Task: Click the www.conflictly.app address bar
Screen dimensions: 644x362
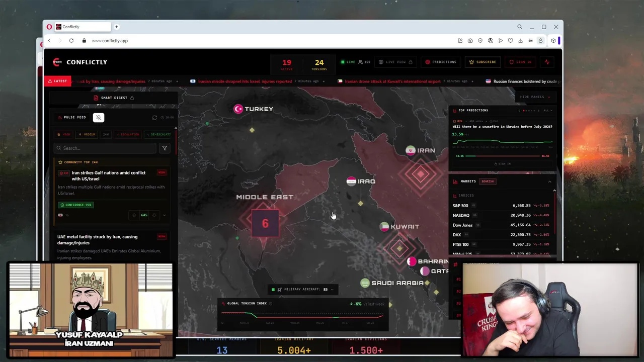Action: [x=110, y=41]
